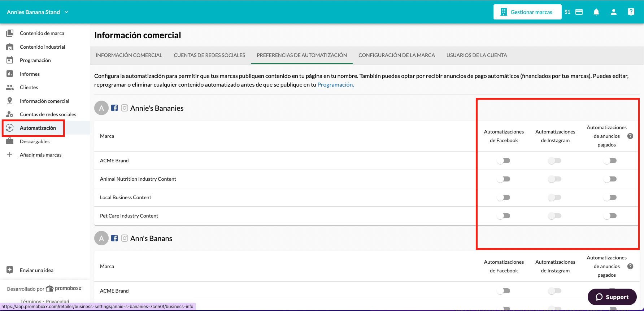Viewport: 644px width, 311px height.
Task: Click $1 balance in header
Action: pos(567,12)
